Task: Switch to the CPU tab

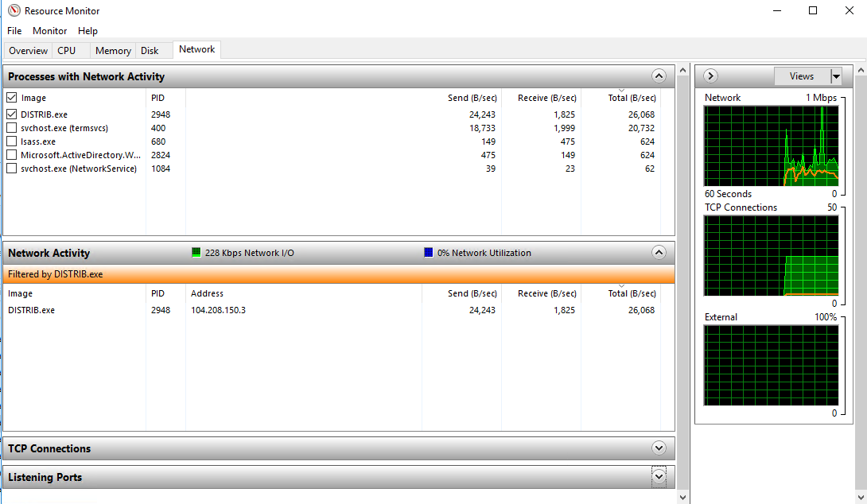Action: pyautogui.click(x=66, y=49)
